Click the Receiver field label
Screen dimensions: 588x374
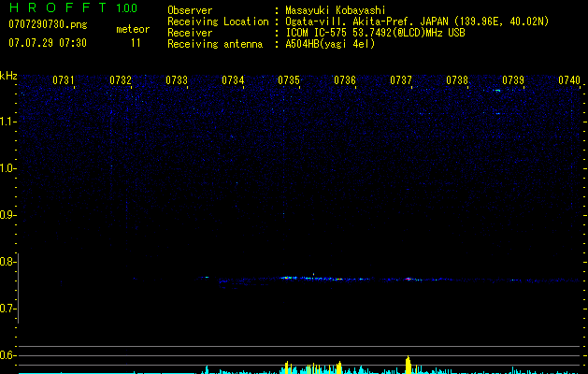(x=190, y=33)
